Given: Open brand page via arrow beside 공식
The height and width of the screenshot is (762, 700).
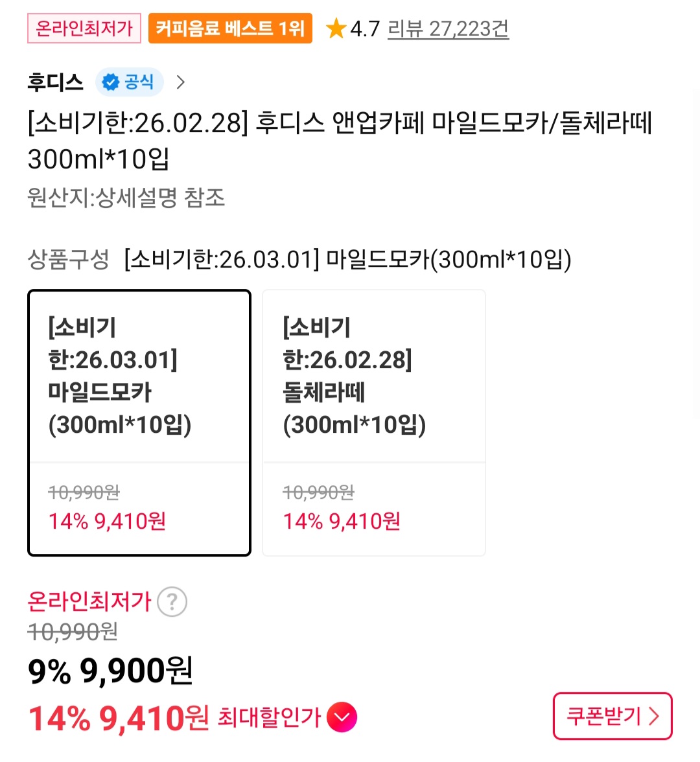Looking at the screenshot, I should 181,82.
